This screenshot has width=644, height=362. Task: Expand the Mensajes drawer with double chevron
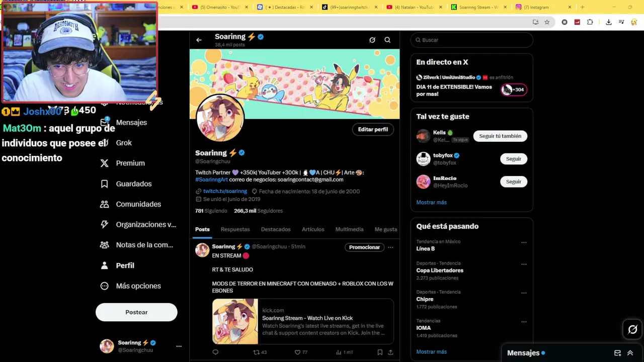630,353
